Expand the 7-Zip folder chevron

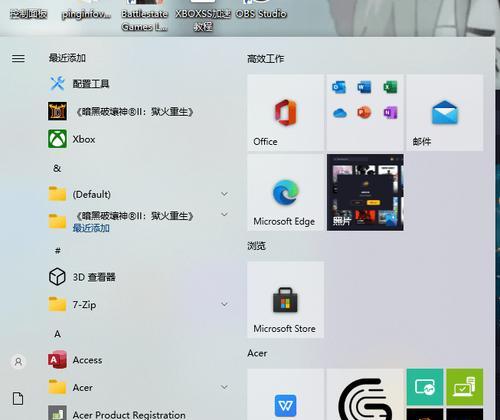224,304
